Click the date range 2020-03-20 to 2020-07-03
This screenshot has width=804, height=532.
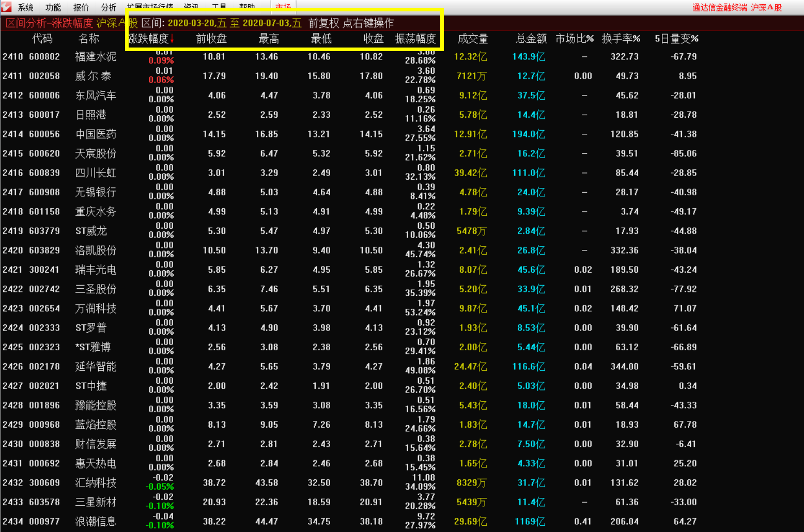234,23
